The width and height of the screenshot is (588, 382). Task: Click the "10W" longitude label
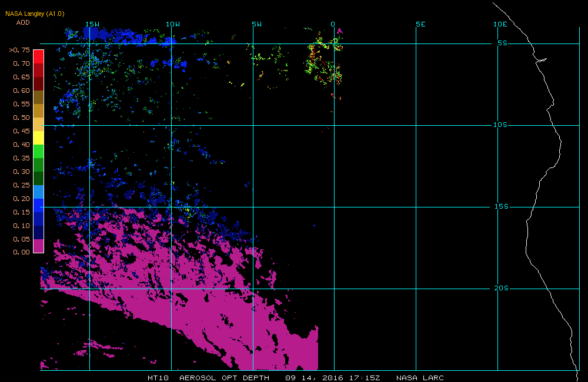(173, 24)
